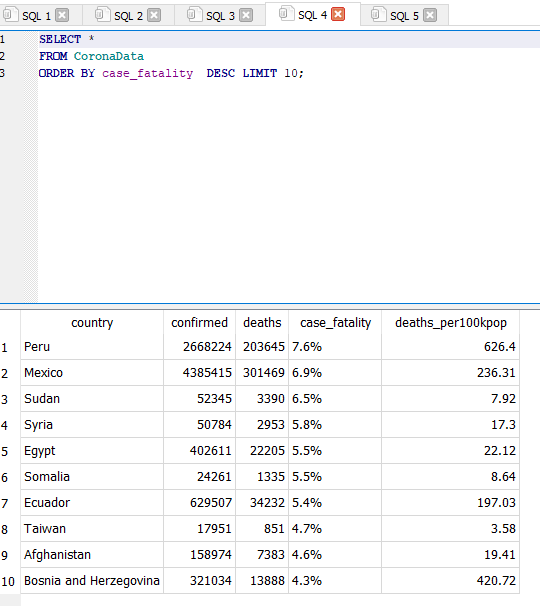Close the SQL 3 tab
The width and height of the screenshot is (540, 606).
pos(246,15)
